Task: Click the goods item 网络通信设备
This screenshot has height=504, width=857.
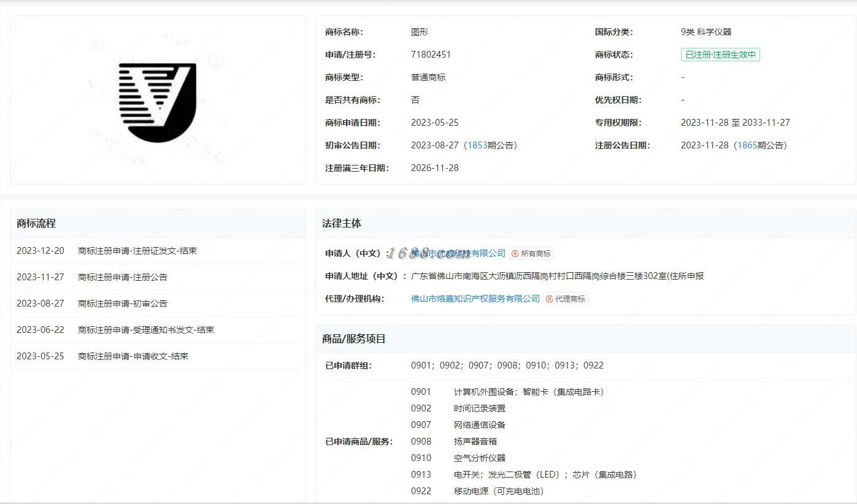Action: [x=480, y=425]
